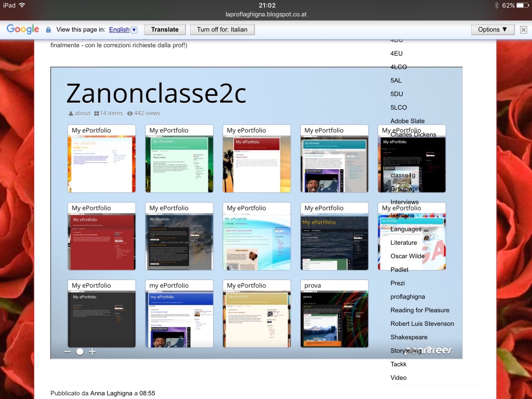Click the Pearltrees logo watermark
Image resolution: width=532 pixels, height=399 pixels.
pos(429,351)
